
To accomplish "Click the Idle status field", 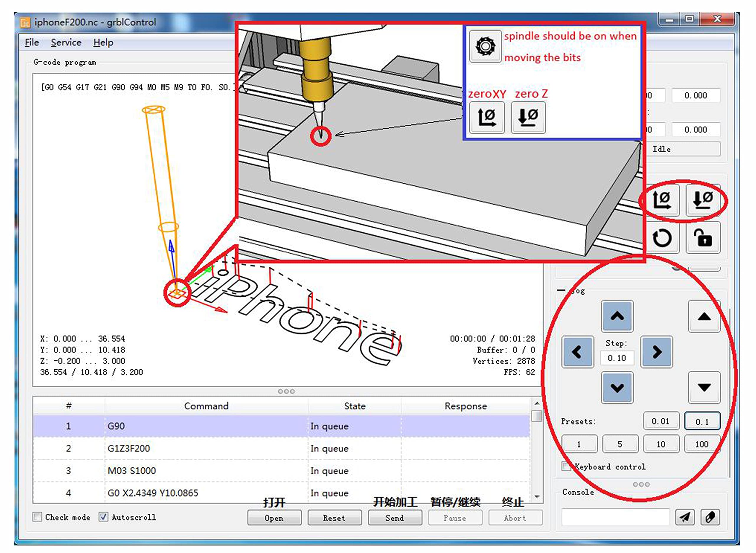I will [x=683, y=149].
